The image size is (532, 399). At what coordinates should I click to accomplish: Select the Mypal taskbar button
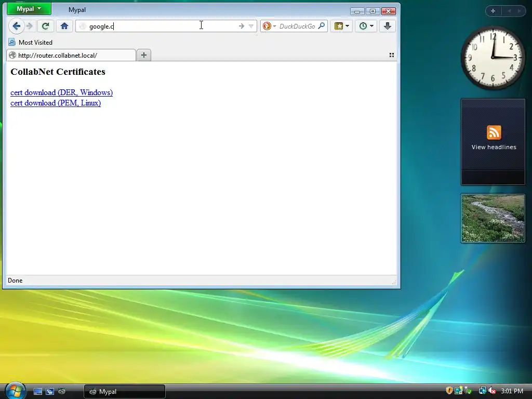125,392
